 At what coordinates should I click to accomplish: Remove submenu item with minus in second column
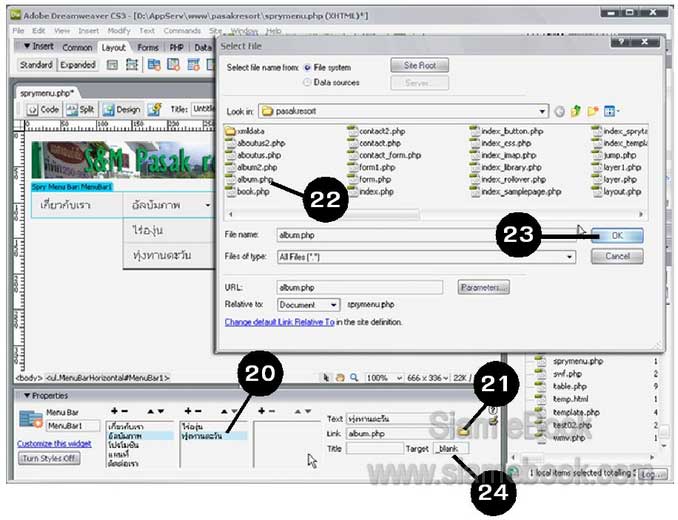tap(198, 411)
